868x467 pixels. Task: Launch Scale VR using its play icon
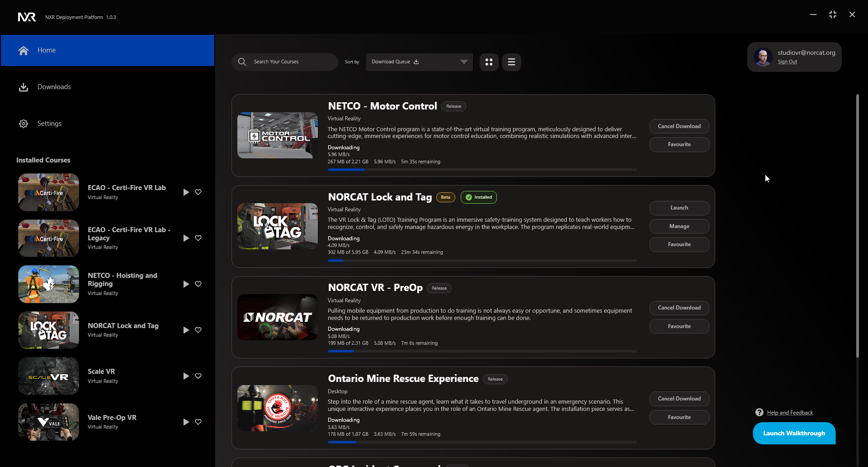point(186,376)
